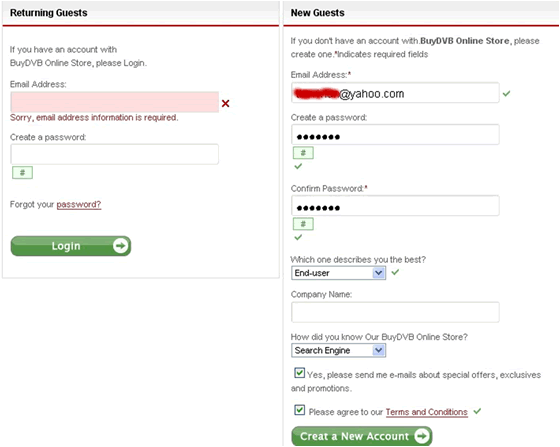This screenshot has width=560, height=447.
Task: Click the hash icon below New Guests Create a password
Action: pyautogui.click(x=303, y=153)
